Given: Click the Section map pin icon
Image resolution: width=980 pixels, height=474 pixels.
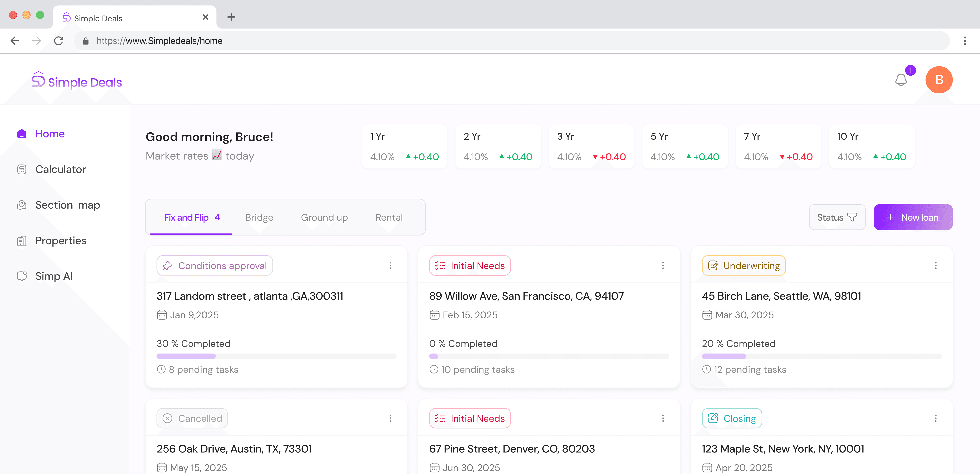Looking at the screenshot, I should (x=22, y=205).
